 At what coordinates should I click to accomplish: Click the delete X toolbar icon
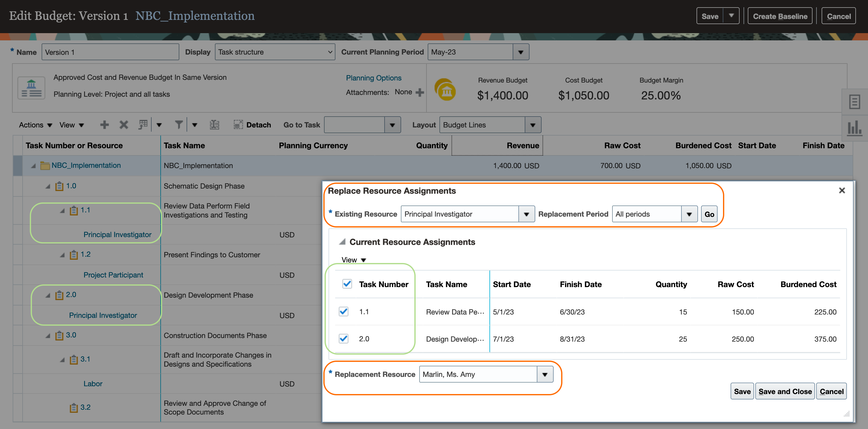coord(124,125)
